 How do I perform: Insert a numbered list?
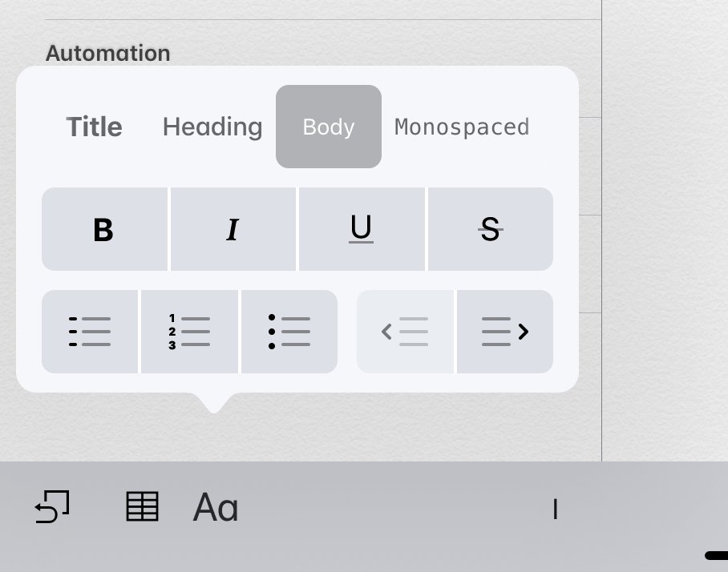pos(189,332)
